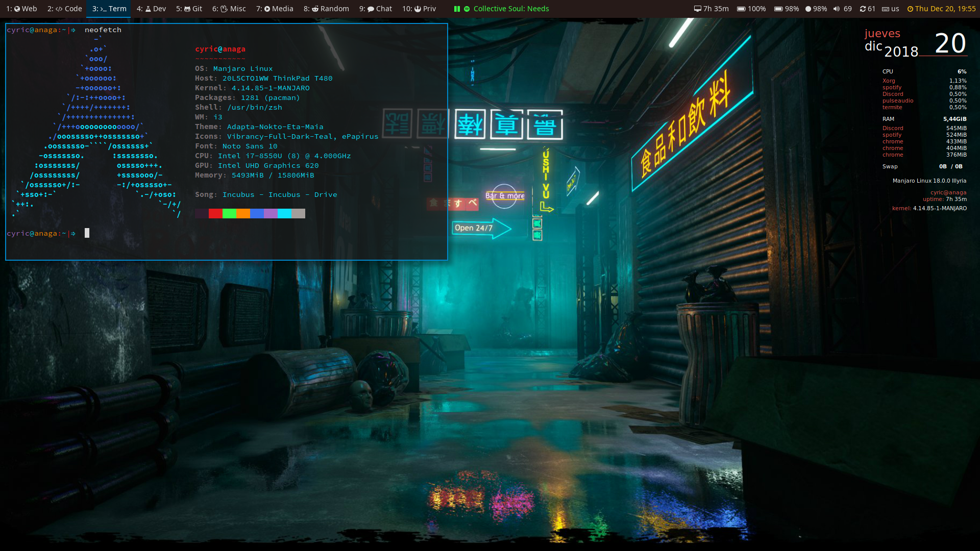This screenshot has height=551, width=980.
Task: Open workspace 7: Media
Action: pyautogui.click(x=275, y=9)
